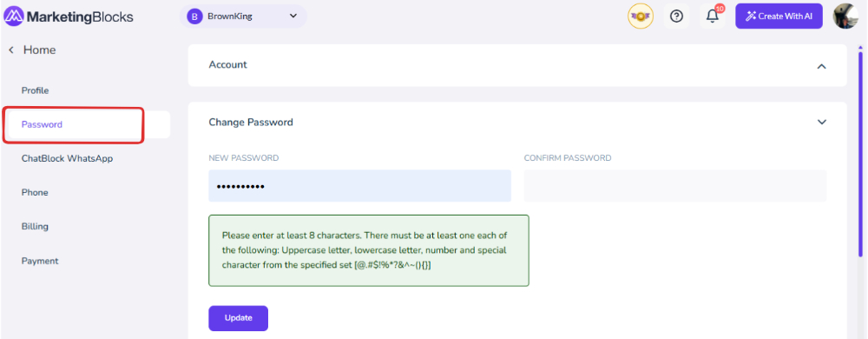Screen dimensions: 868x339
Task: Click the MarketingBlocks logo icon
Action: click(13, 17)
